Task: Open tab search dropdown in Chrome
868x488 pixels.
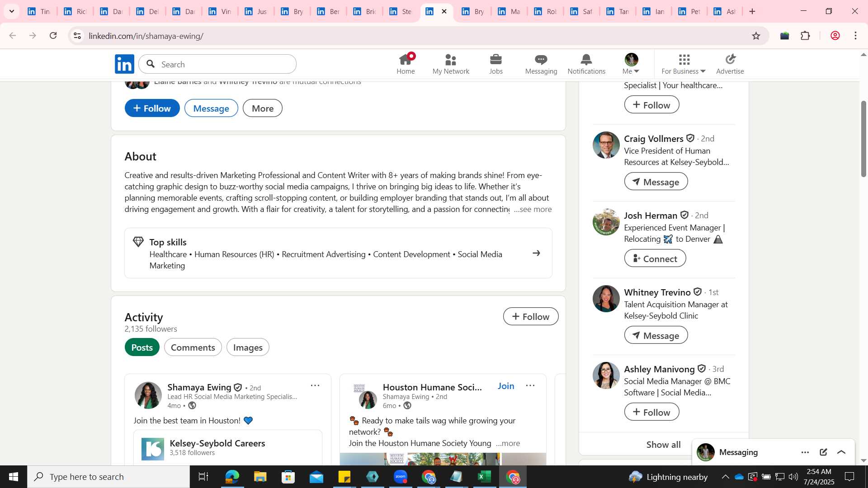Action: coord(12,11)
